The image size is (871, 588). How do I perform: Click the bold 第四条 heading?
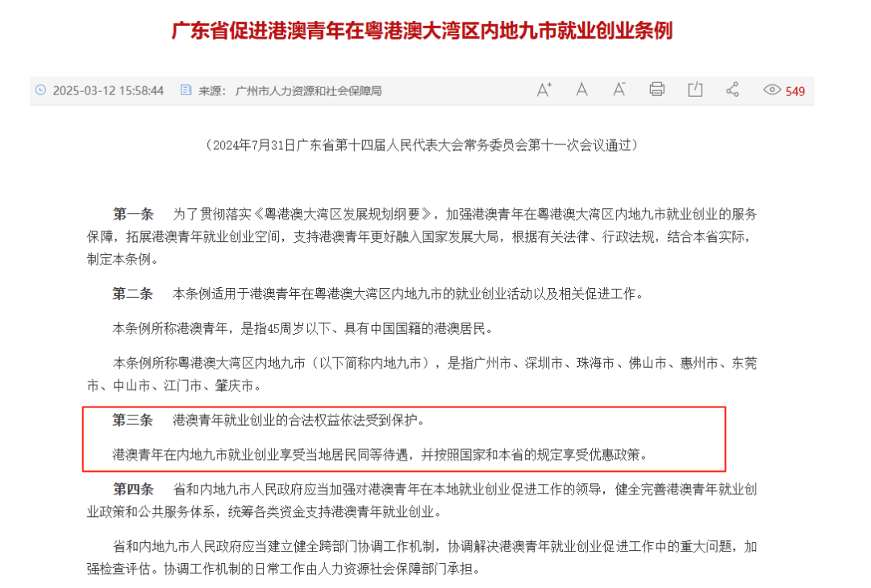133,489
